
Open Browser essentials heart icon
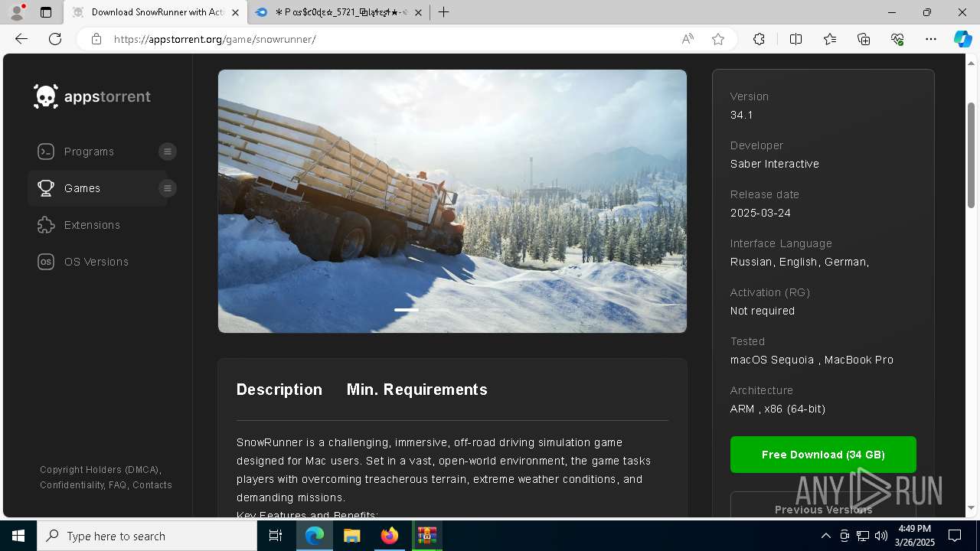(x=897, y=39)
